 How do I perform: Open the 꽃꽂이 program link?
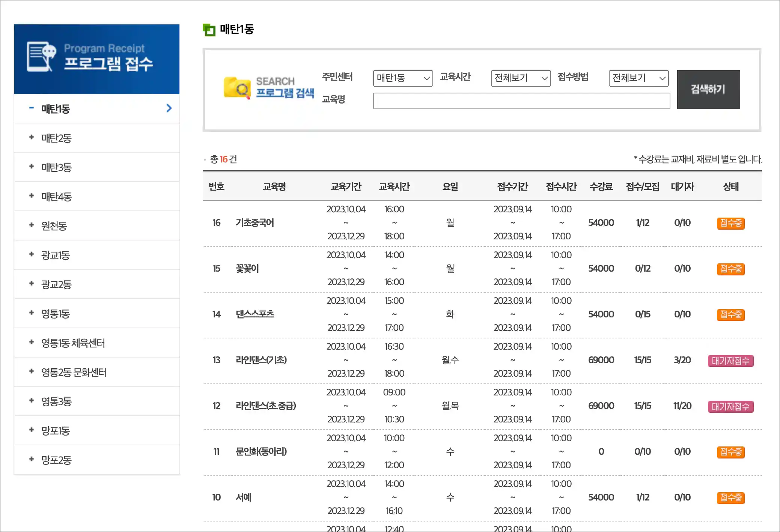coord(247,269)
